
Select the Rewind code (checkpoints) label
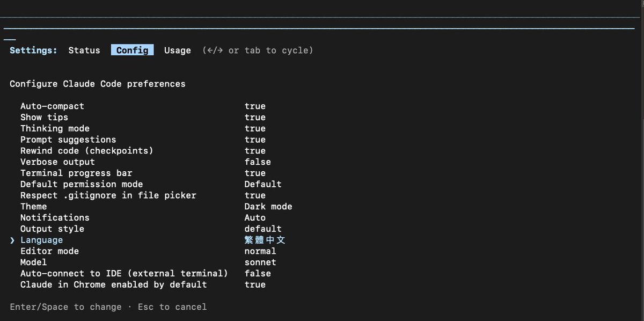pos(87,151)
